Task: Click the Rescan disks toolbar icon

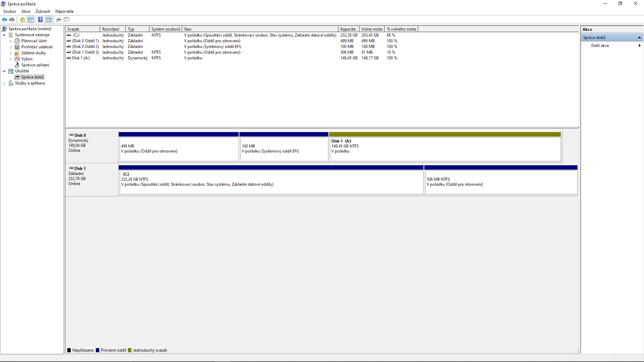Action: 59,19
